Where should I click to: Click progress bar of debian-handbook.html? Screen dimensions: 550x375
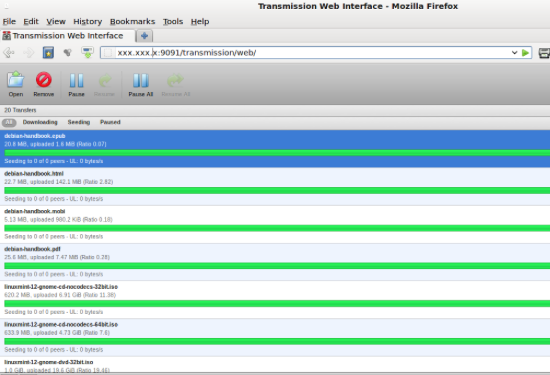pyautogui.click(x=277, y=190)
